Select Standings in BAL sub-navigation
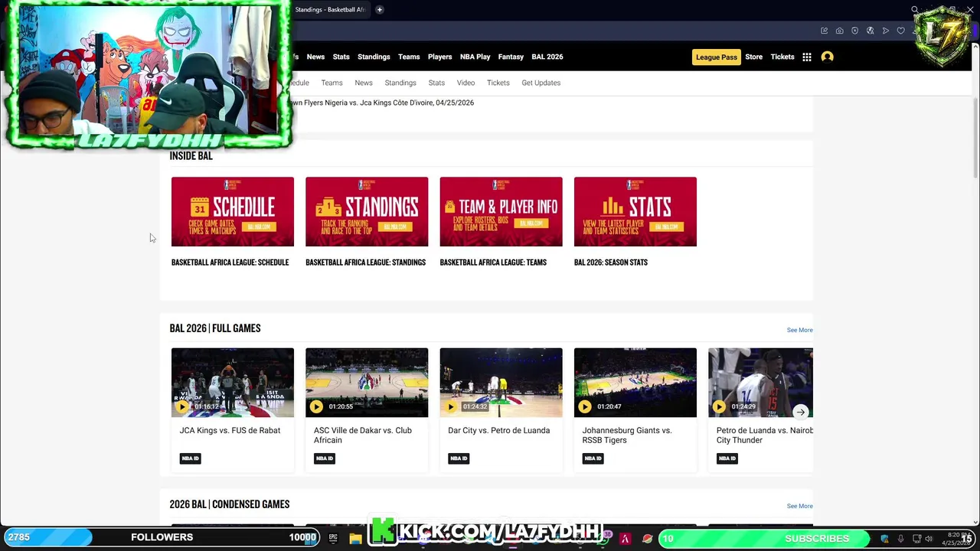This screenshot has height=551, width=980. pyautogui.click(x=400, y=83)
